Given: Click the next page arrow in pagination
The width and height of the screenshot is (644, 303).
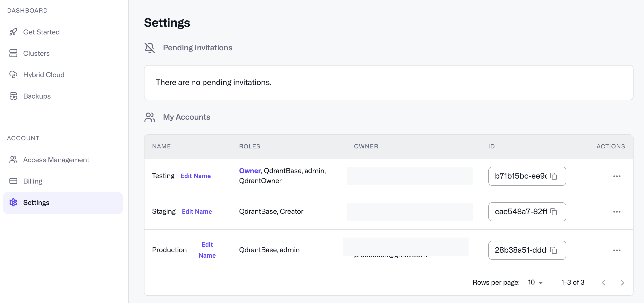Looking at the screenshot, I should click(623, 283).
